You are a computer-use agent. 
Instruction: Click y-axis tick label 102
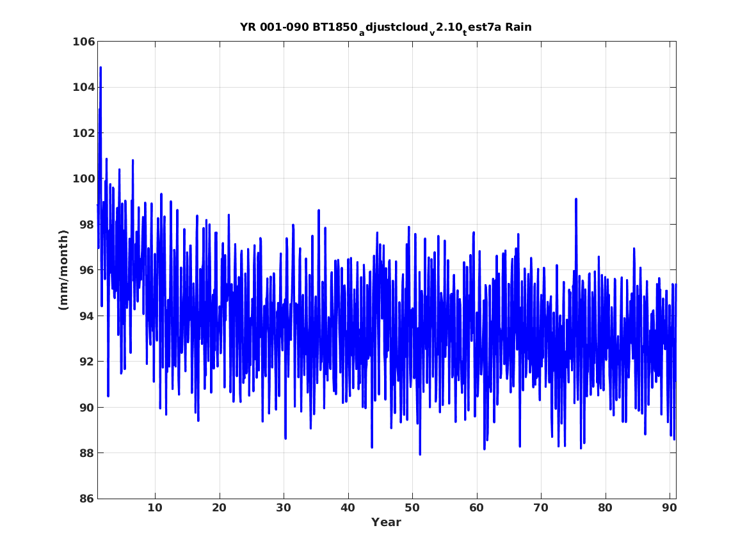pyautogui.click(x=84, y=133)
